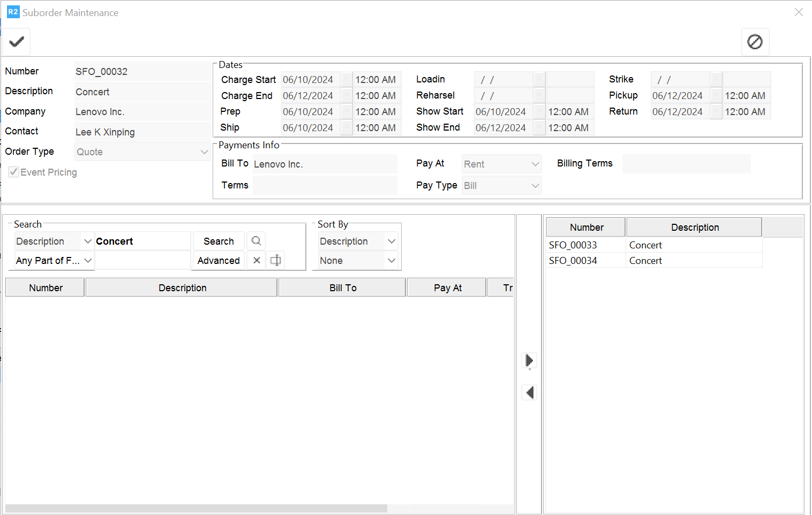Click the right panel Number column header
Image resolution: width=812 pixels, height=515 pixels.
point(586,228)
